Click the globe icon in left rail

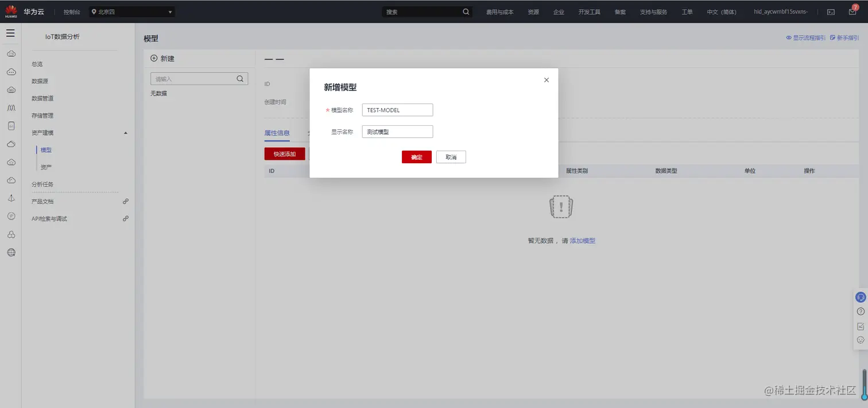(x=11, y=252)
